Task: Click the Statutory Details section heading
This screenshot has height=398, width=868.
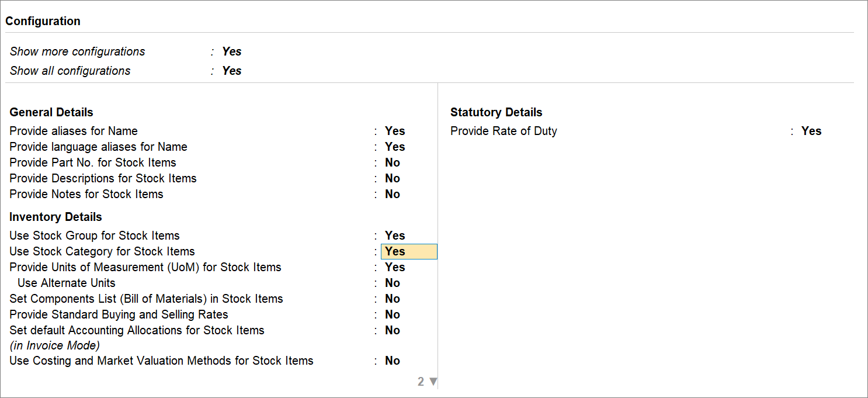Action: click(x=497, y=112)
